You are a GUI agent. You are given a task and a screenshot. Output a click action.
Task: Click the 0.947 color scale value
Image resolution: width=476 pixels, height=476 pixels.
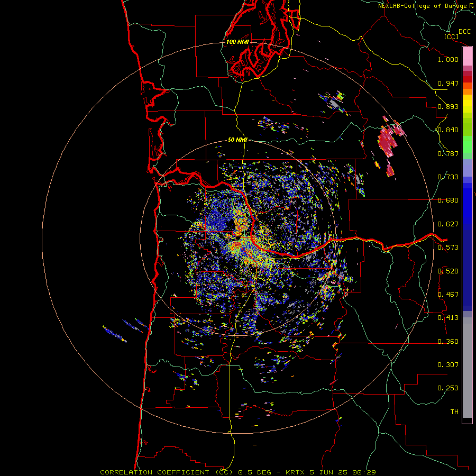coord(448,83)
